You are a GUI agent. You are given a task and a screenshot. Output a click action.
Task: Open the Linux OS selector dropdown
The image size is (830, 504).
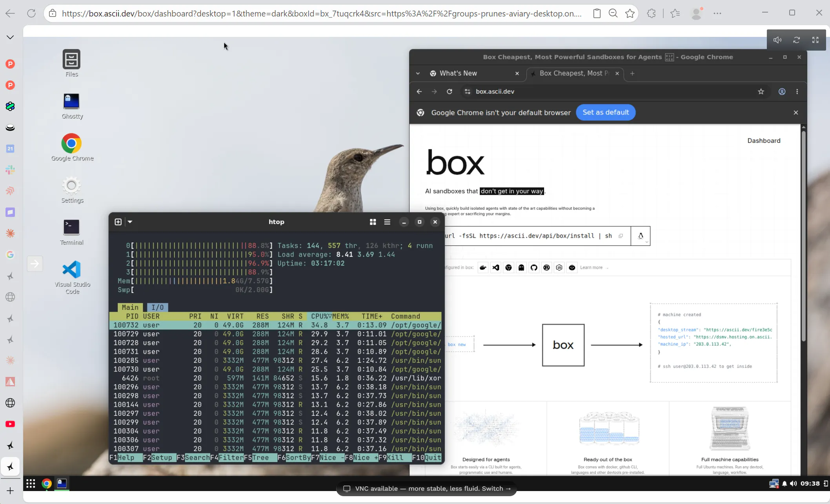[641, 236]
